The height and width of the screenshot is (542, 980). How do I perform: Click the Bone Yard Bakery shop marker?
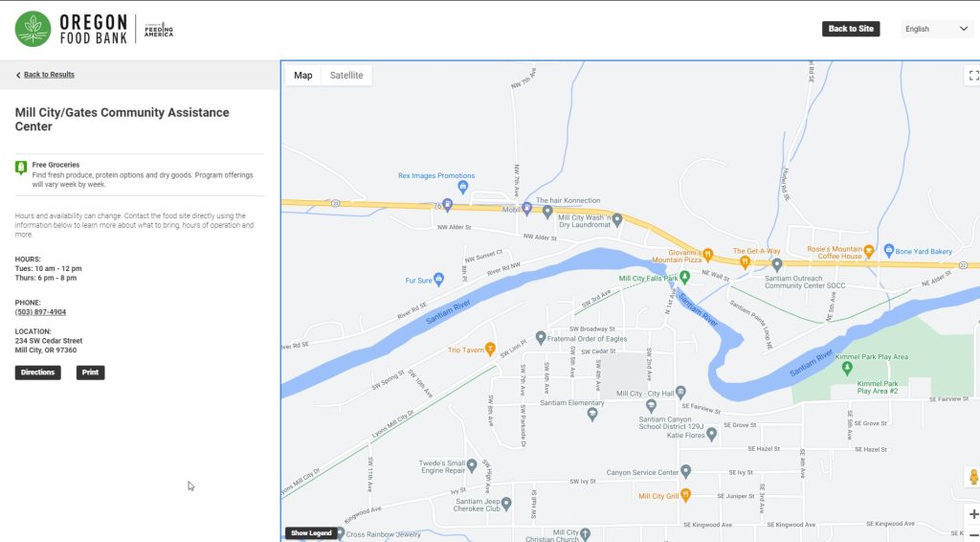(x=888, y=251)
